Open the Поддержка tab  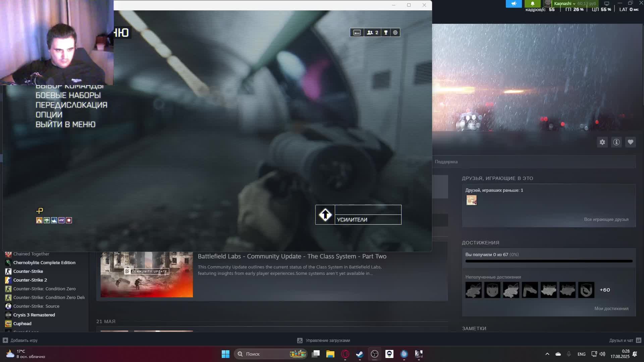coord(446,162)
